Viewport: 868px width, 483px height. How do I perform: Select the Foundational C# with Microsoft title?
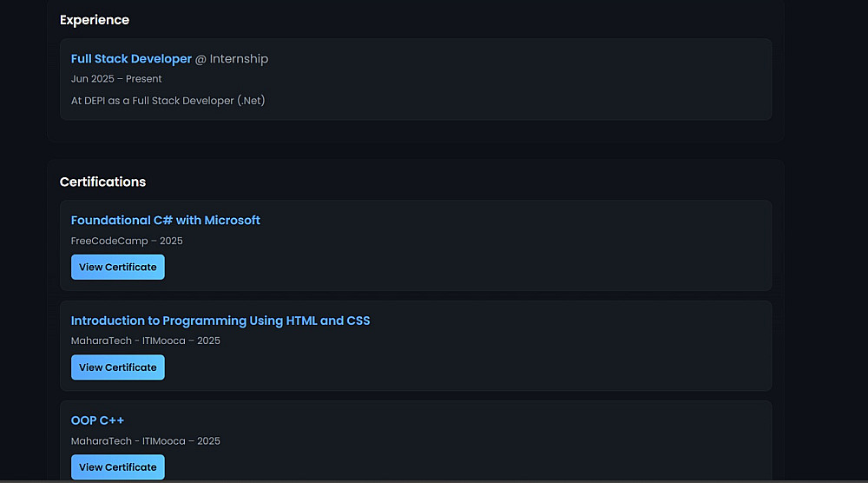tap(165, 221)
